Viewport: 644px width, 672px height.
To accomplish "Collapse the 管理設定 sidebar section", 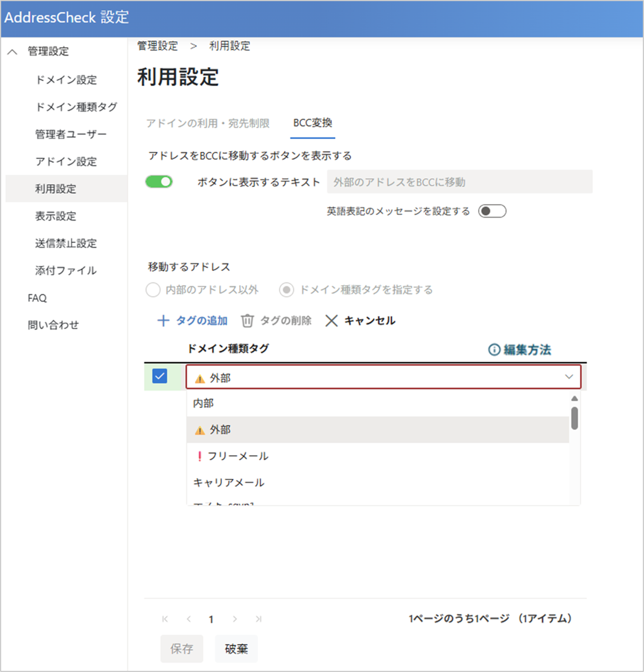I will [x=12, y=52].
